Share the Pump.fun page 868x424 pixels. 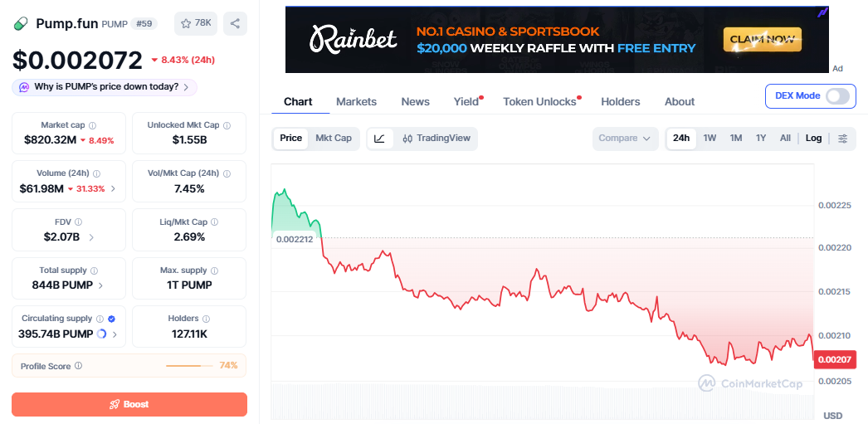pos(236,23)
